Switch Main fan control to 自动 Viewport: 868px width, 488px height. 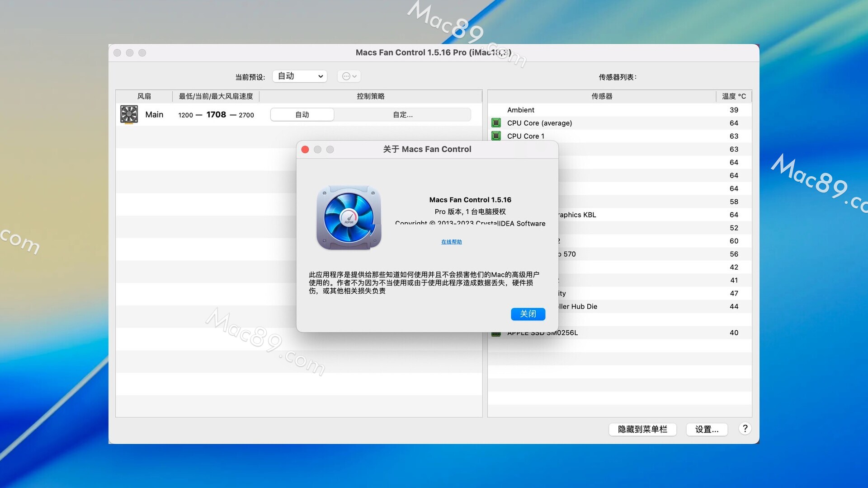click(x=302, y=115)
